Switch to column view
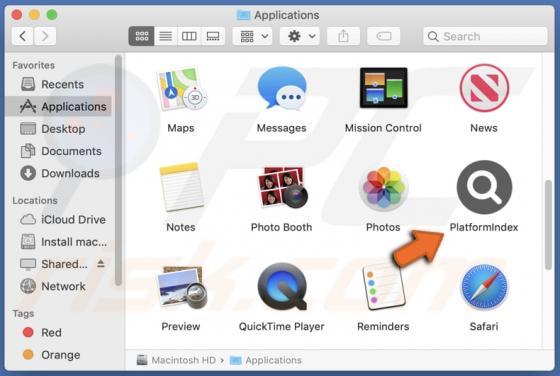Image resolution: width=560 pixels, height=376 pixels. tap(189, 36)
